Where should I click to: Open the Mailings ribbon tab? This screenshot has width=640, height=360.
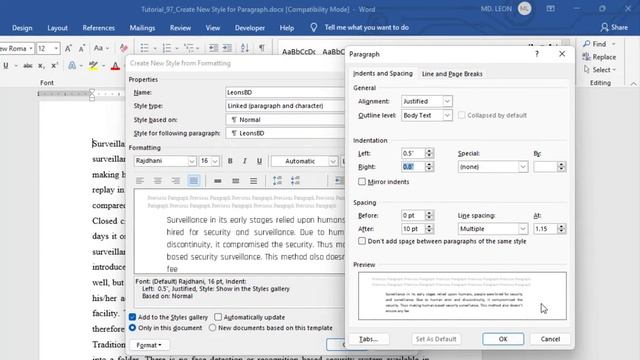point(142,28)
